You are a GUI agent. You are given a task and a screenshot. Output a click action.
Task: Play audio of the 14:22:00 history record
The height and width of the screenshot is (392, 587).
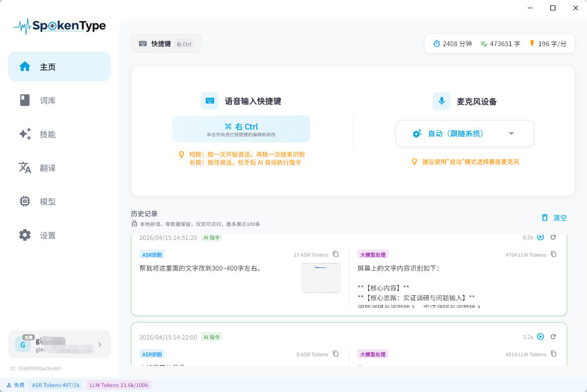tap(540, 336)
